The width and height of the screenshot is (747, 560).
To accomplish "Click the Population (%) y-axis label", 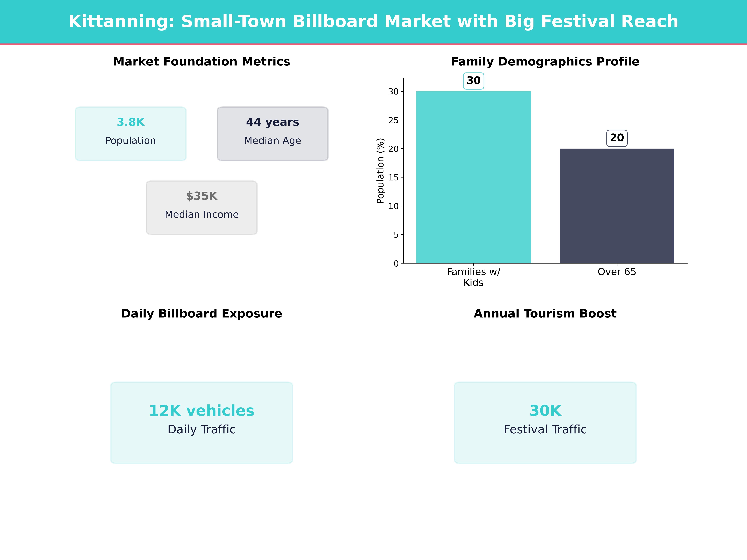I will [381, 171].
